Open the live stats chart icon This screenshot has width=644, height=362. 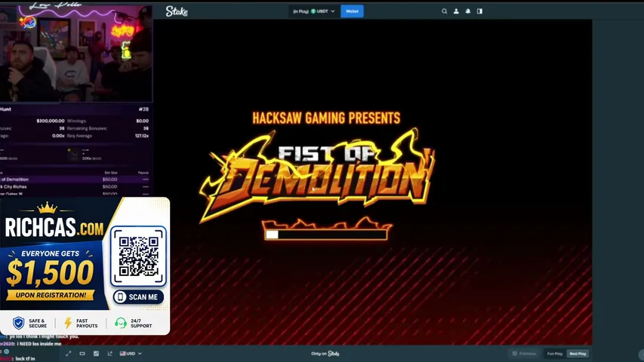click(x=96, y=354)
